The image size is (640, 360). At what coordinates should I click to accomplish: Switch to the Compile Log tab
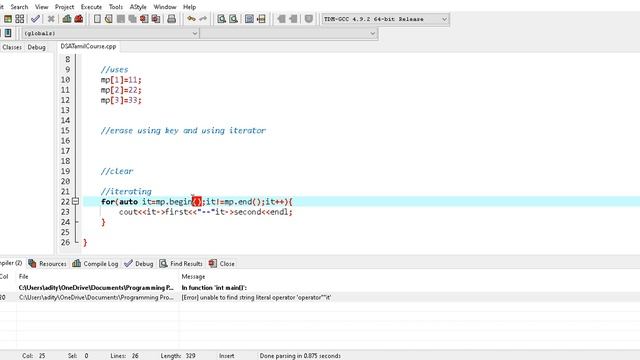click(95, 264)
